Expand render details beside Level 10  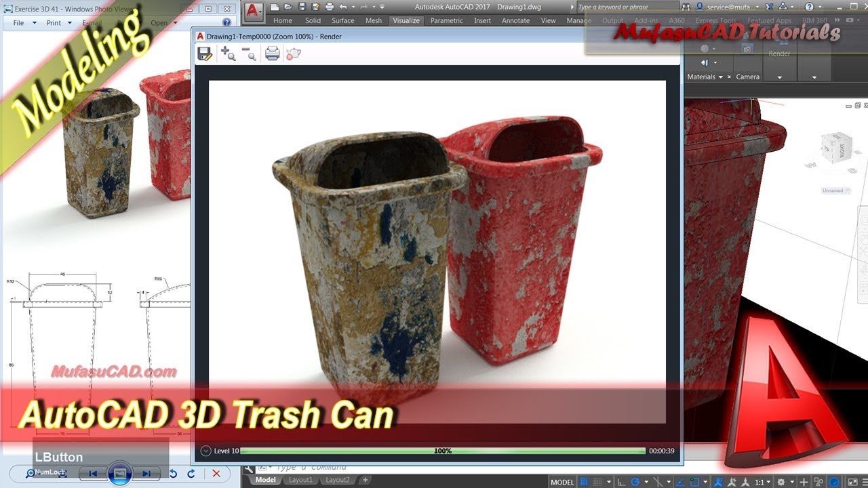coord(206,451)
